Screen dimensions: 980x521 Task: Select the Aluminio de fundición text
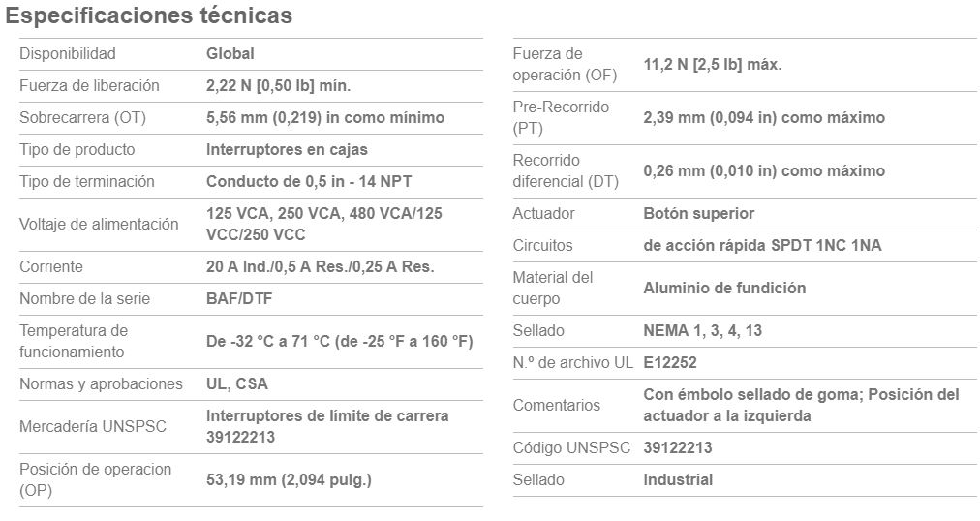(x=724, y=288)
